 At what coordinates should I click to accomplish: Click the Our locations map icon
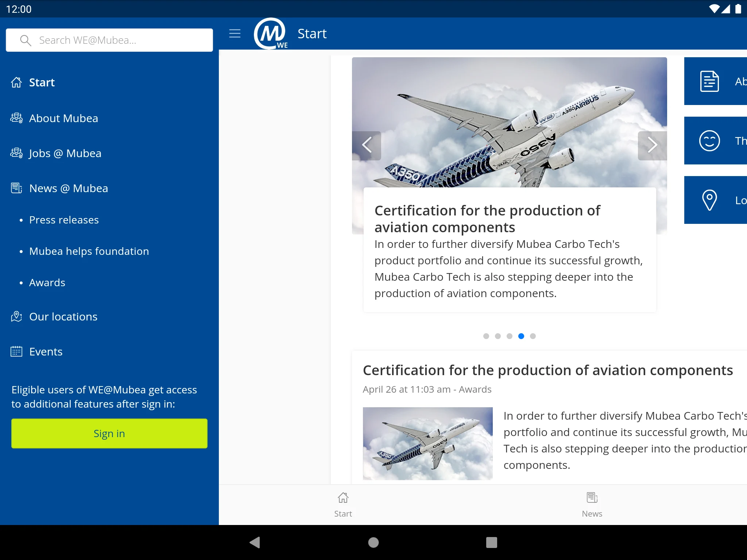pos(16,316)
